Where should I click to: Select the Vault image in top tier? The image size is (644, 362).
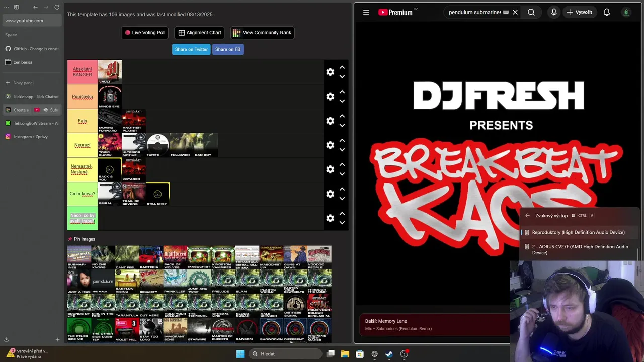(110, 72)
